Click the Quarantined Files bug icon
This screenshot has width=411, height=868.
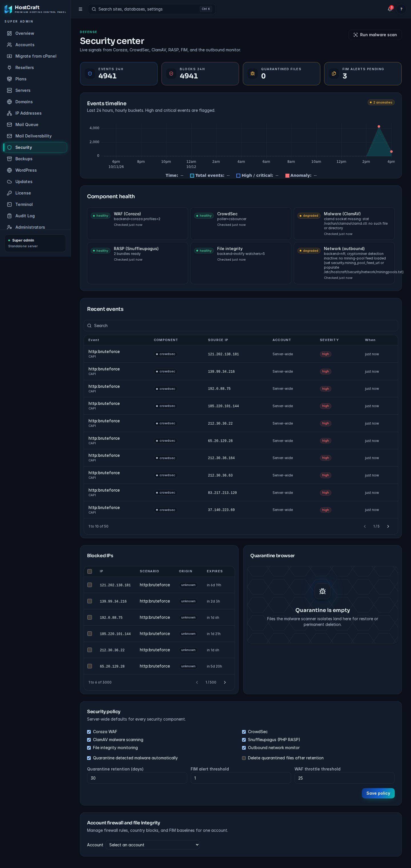(253, 74)
